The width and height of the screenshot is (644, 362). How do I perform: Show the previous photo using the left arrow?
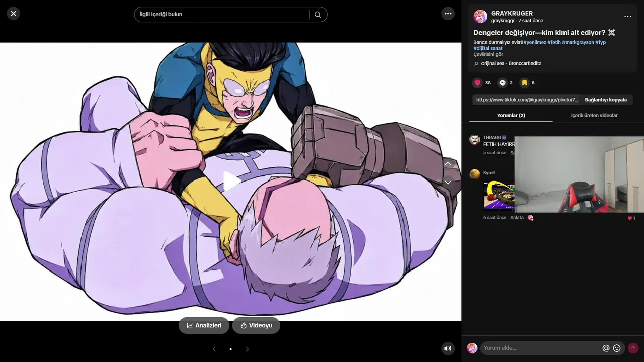[214, 349]
